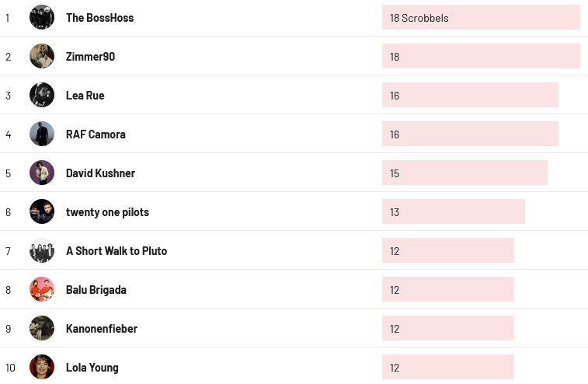Open RAF Camora artist name
This screenshot has height=384, width=588.
click(x=96, y=134)
